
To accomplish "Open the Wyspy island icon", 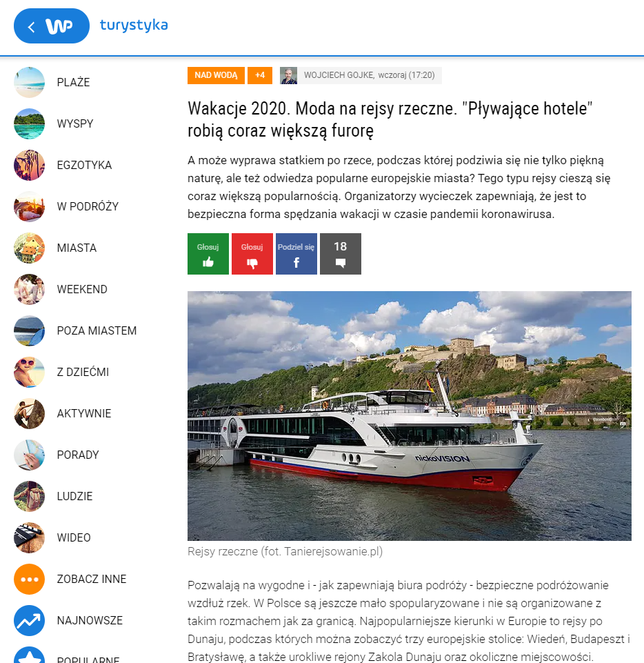I will [29, 123].
